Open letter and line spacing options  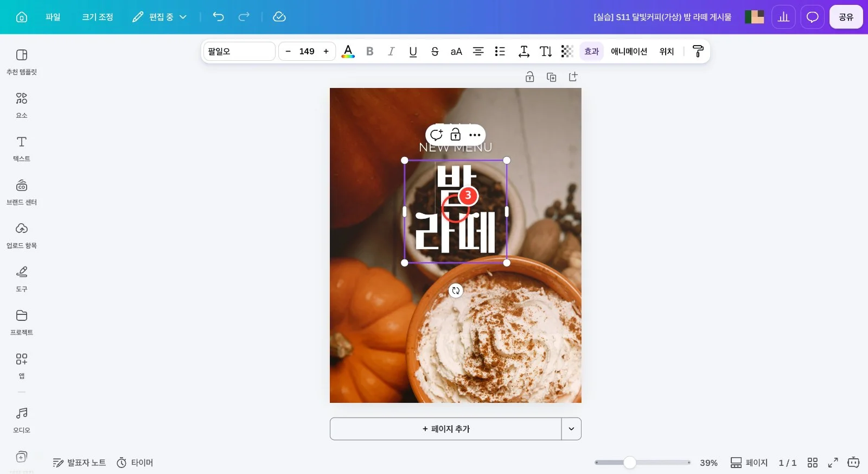pos(524,51)
